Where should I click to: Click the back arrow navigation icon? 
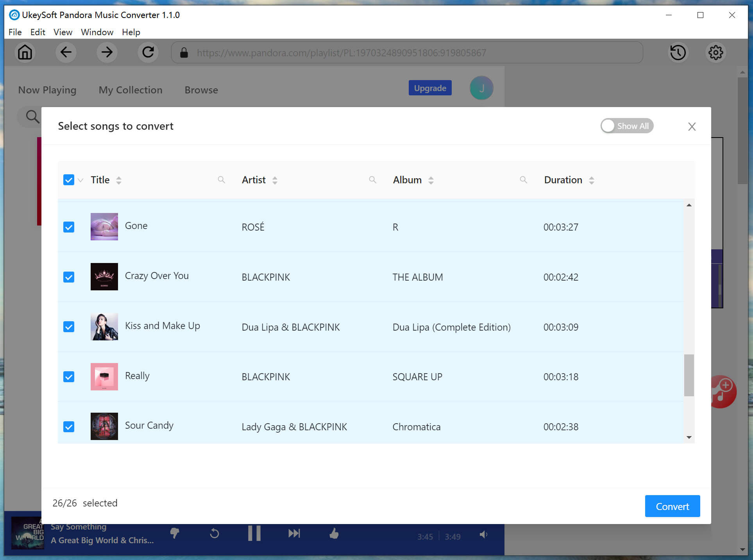(66, 52)
